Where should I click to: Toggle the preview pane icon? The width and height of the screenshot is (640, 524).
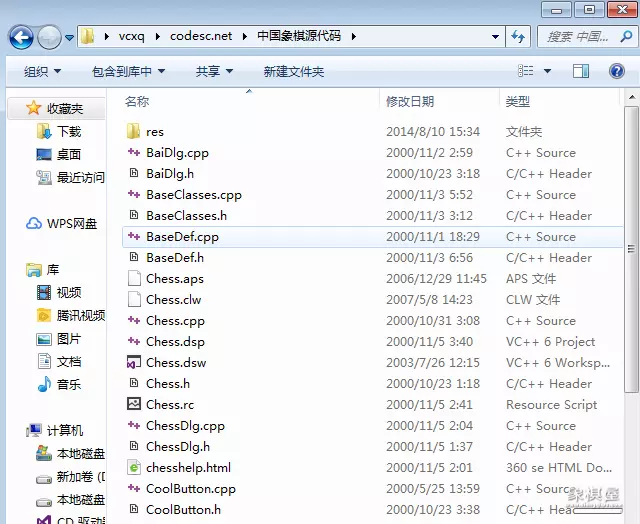tap(581, 71)
